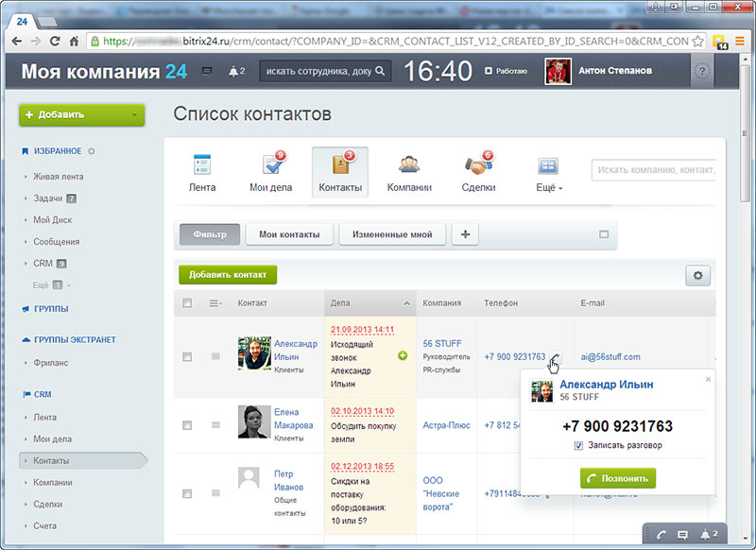Viewport: 756px width, 550px height.
Task: Open favorites settings gear icon
Action: click(x=91, y=151)
